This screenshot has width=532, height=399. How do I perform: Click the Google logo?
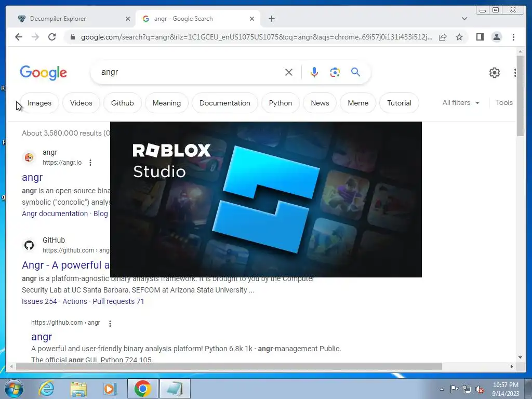(44, 73)
